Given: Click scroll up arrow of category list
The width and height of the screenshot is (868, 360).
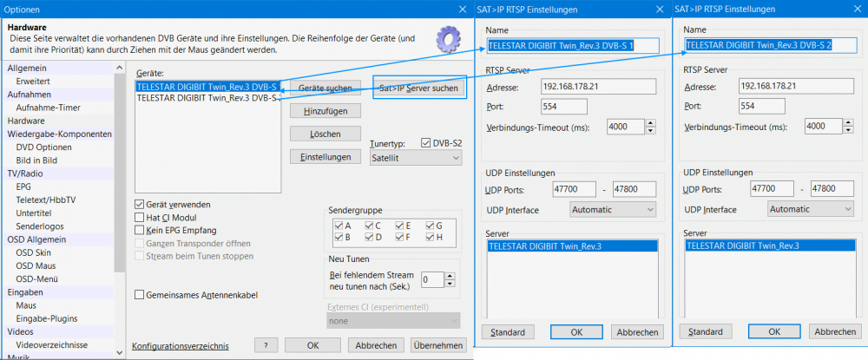Looking at the screenshot, I should point(120,68).
